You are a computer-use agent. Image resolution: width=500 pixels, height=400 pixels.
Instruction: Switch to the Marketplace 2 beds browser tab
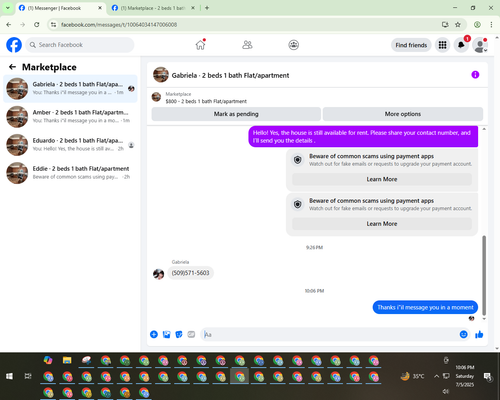coord(153,8)
